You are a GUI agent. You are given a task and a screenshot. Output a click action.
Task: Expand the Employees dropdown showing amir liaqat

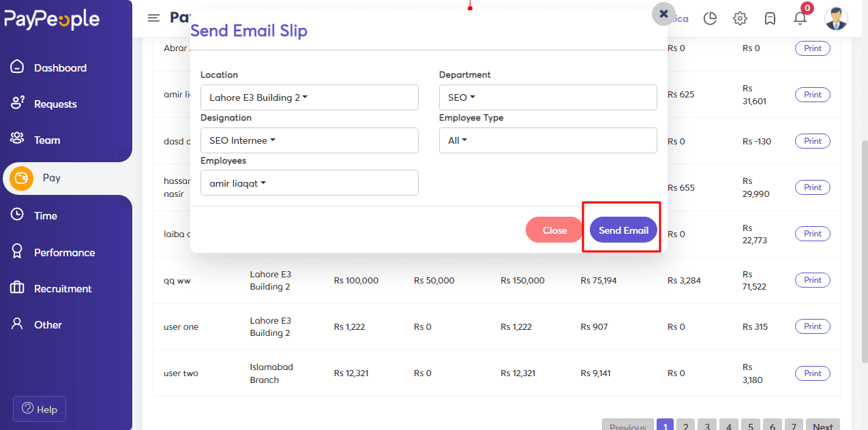(309, 183)
